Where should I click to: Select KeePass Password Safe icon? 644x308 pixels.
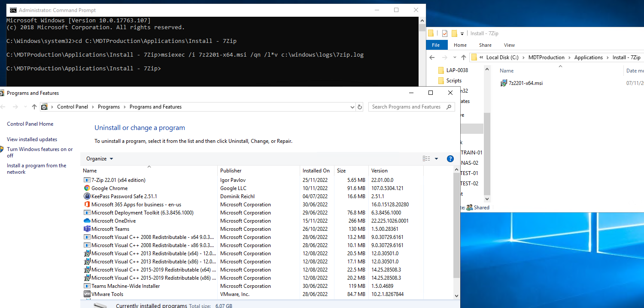tap(87, 196)
